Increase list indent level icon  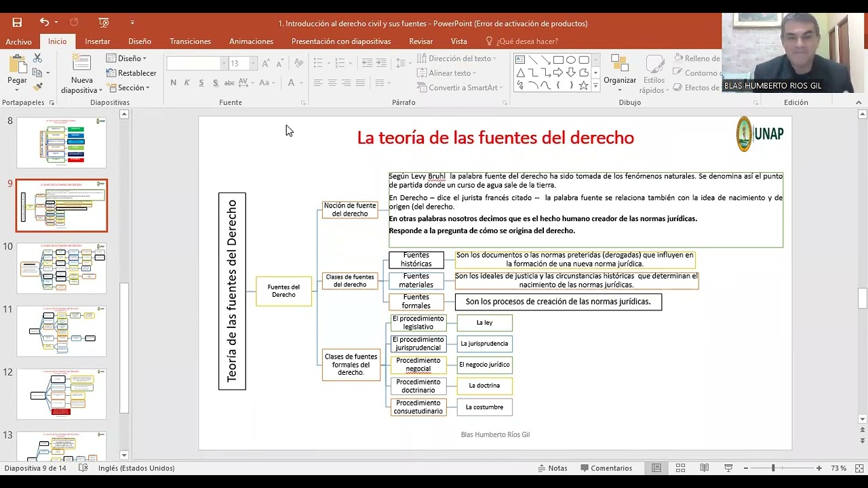(382, 63)
